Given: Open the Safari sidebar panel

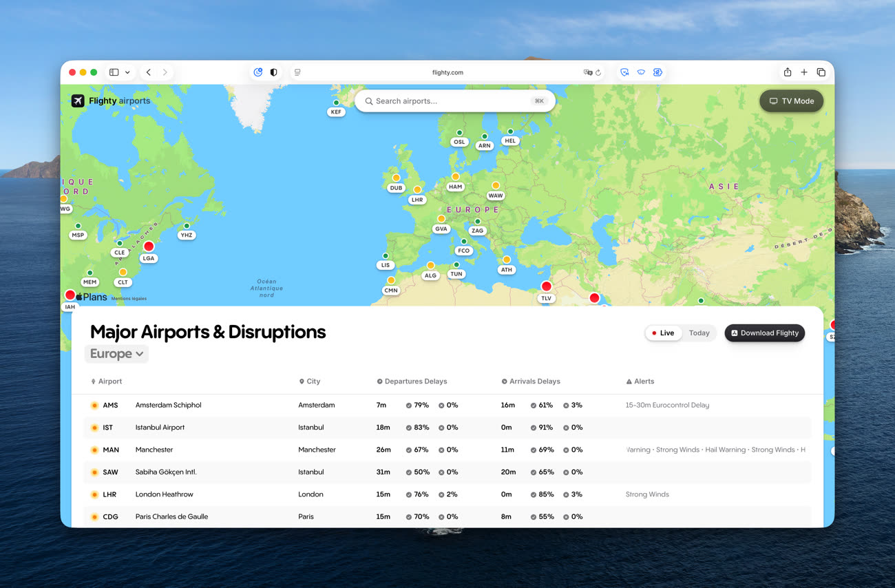Looking at the screenshot, I should tap(114, 72).
